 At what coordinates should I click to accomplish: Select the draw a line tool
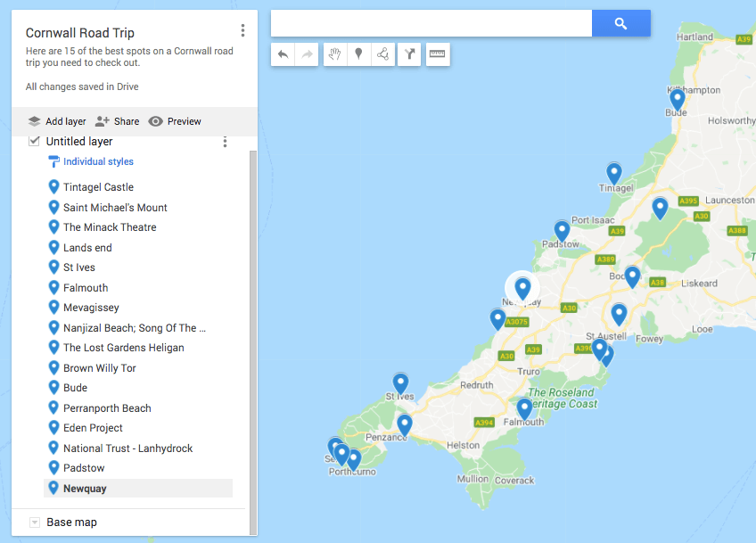(383, 54)
